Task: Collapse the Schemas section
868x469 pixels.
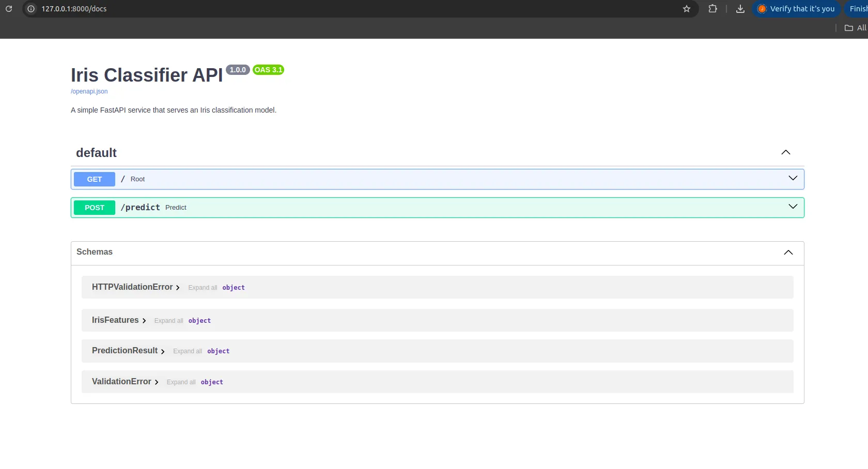Action: 787,253
